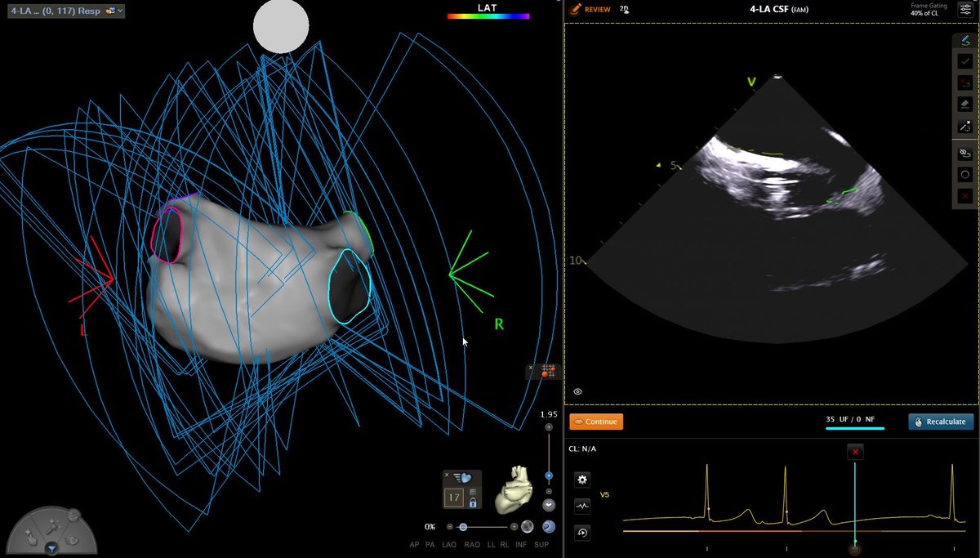Click the number 17 threshold box
Screen dimensions: 980x558
pyautogui.click(x=455, y=497)
